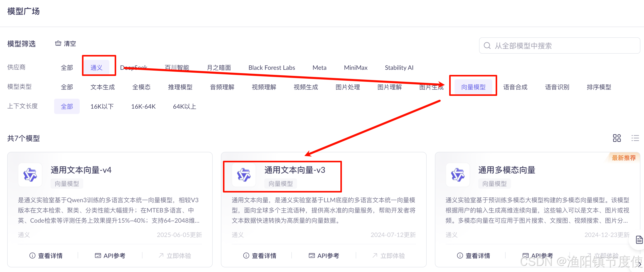644x272 pixels.
Task: Choose 图片理解 model type
Action: pos(390,87)
